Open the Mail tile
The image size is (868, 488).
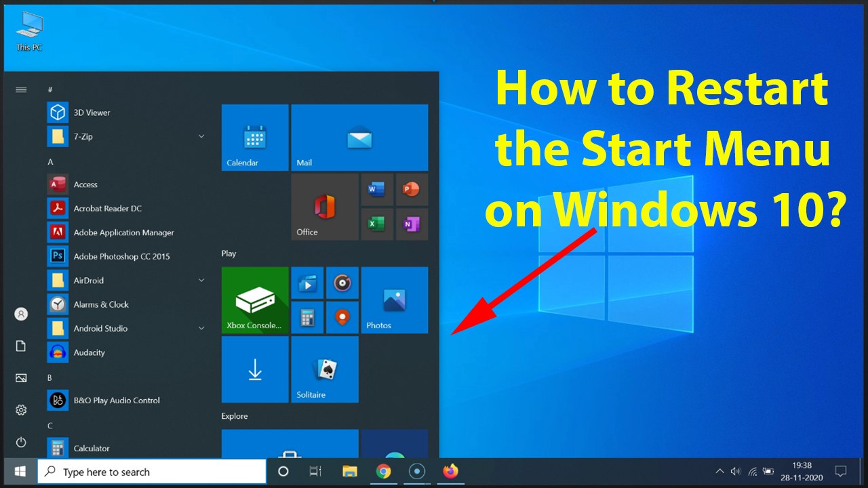[359, 138]
